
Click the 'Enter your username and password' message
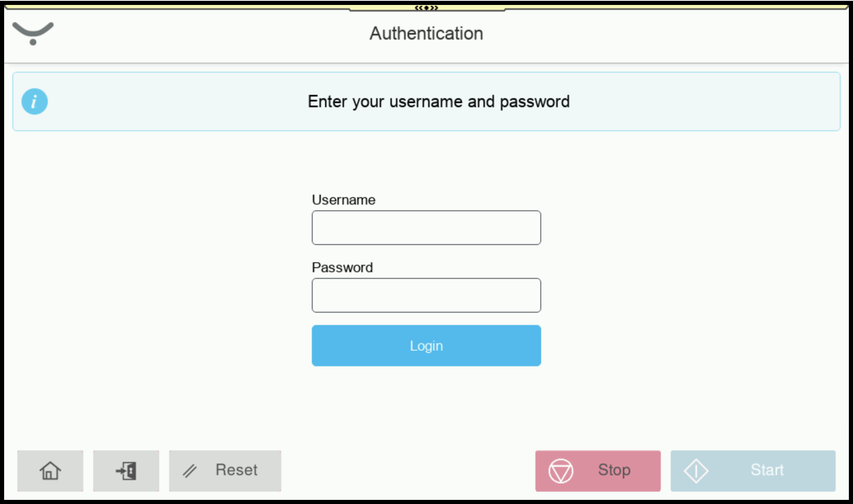438,101
